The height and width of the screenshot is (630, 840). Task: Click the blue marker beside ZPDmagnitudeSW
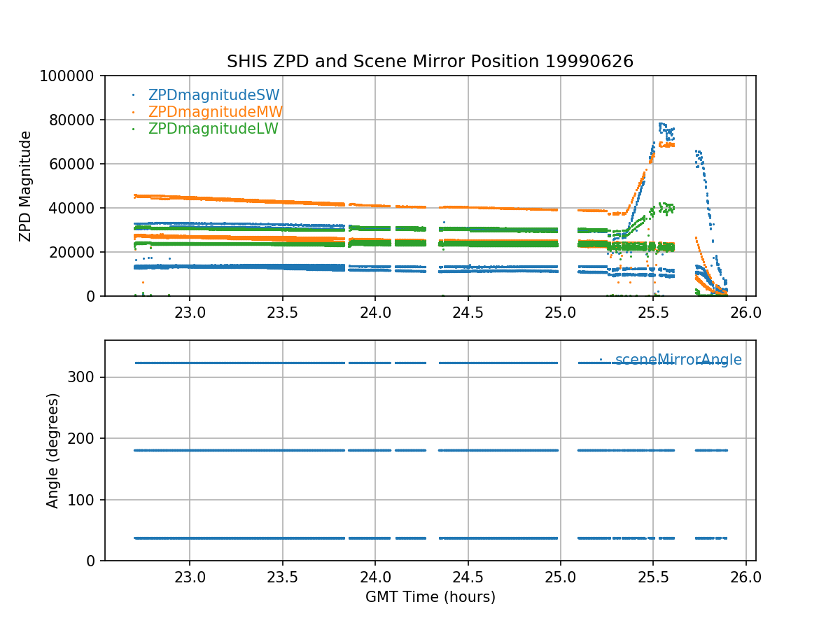point(133,95)
